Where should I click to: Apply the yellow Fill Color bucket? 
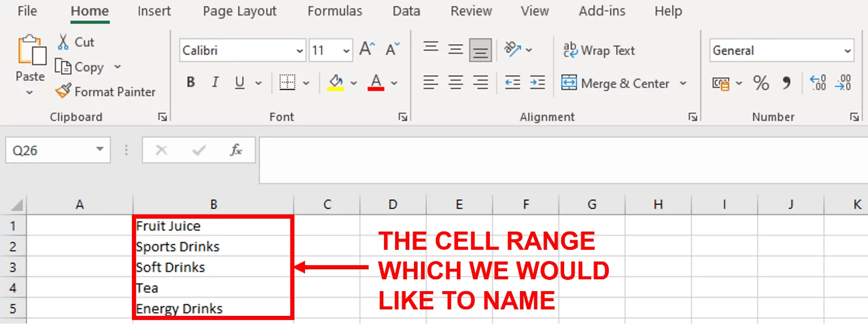(x=336, y=82)
